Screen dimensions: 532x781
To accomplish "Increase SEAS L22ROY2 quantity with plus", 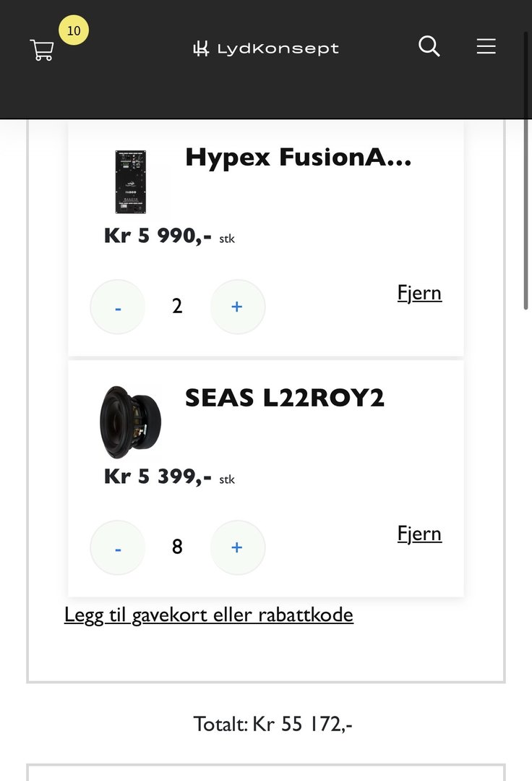I will point(237,547).
